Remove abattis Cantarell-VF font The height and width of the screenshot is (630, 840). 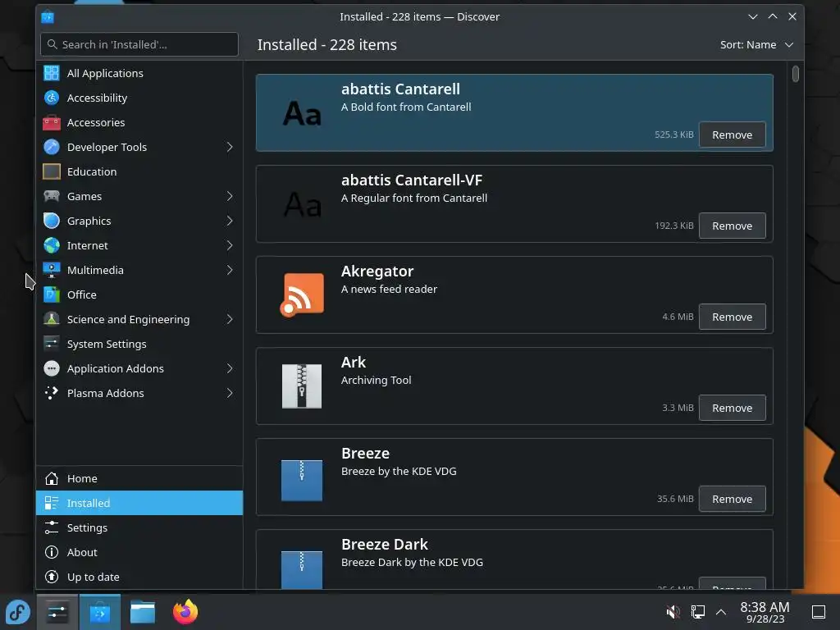coord(732,226)
